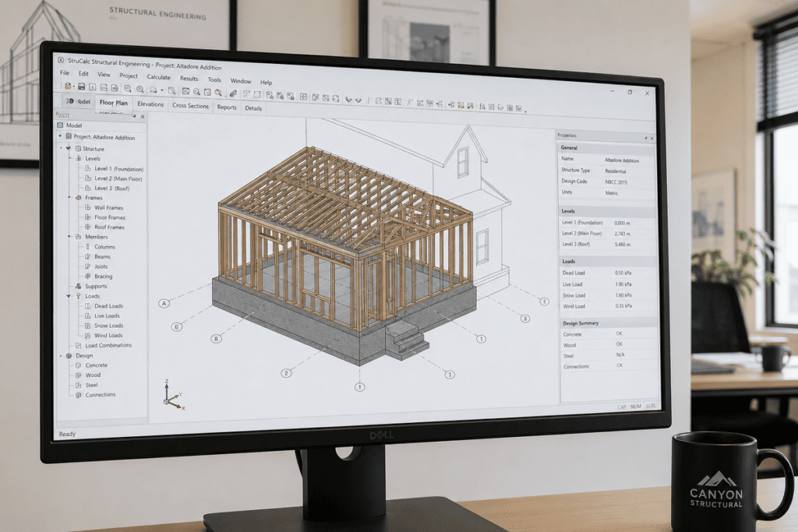Click the Supports icon in model tree

pos(79,286)
